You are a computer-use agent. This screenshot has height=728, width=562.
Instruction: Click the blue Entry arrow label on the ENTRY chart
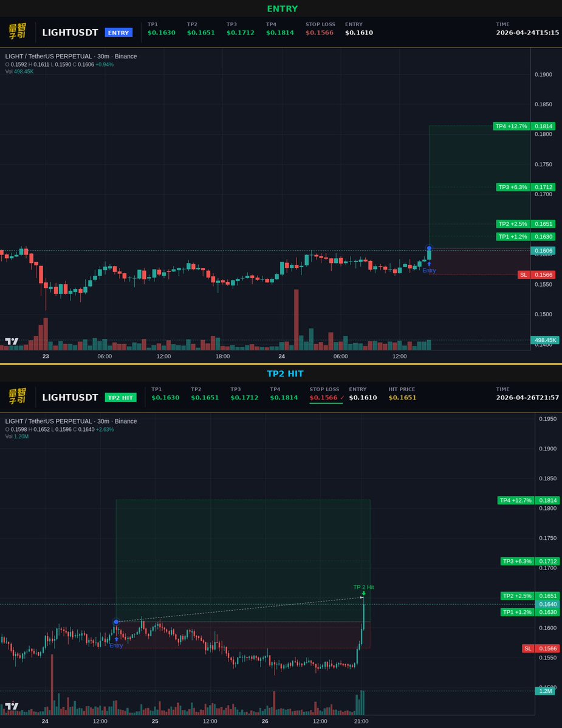[429, 268]
